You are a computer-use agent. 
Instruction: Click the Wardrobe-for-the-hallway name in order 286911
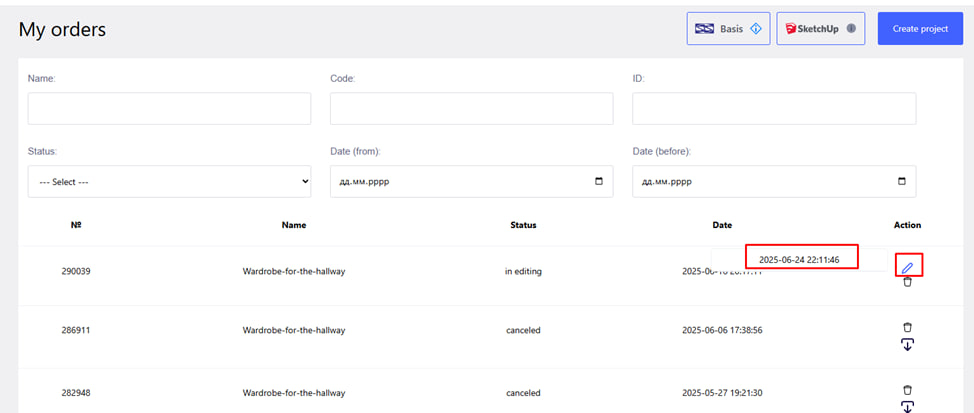[x=293, y=330]
